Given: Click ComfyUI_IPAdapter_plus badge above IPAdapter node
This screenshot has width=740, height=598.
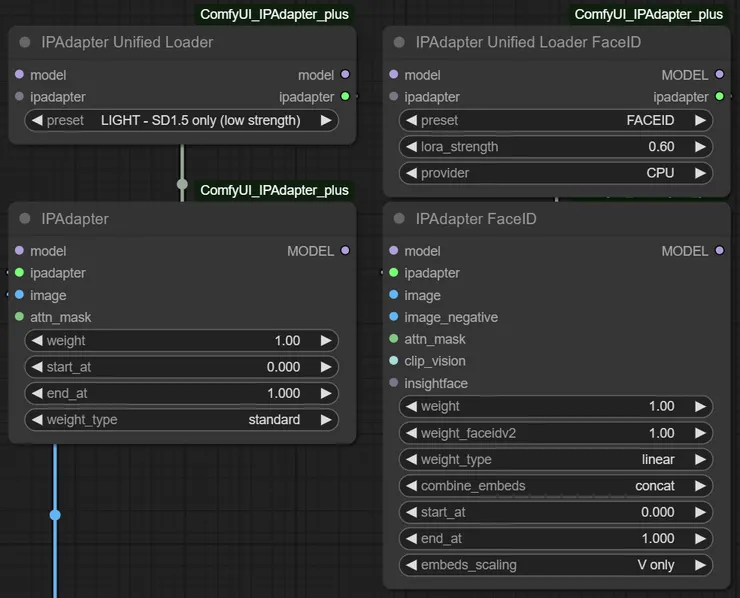Looking at the screenshot, I should point(274,190).
